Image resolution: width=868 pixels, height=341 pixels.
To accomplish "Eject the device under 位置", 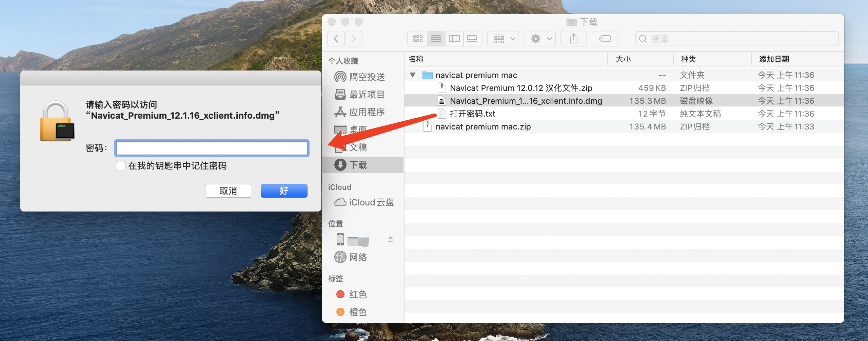I will tap(391, 239).
